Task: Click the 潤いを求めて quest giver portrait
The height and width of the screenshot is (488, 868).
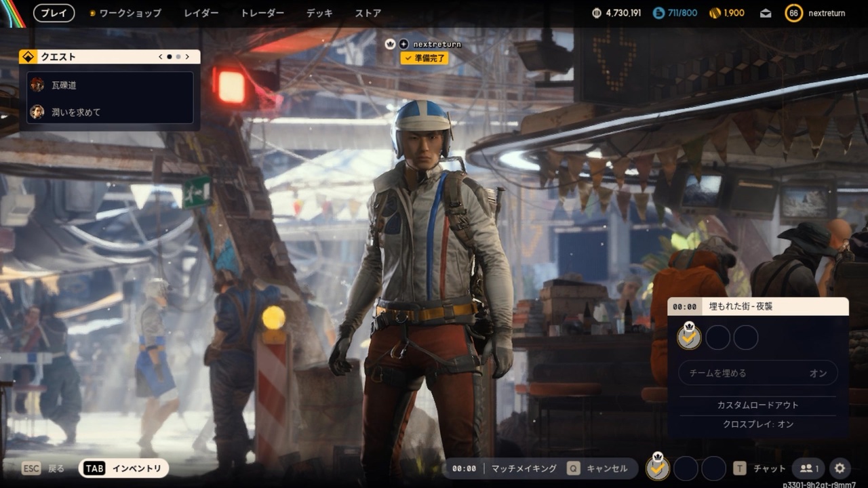Action: [37, 112]
